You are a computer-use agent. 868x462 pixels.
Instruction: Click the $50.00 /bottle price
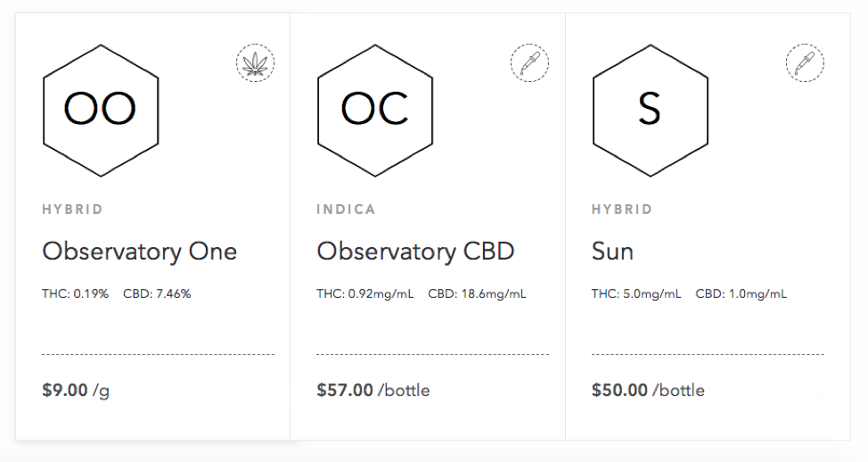(x=648, y=390)
